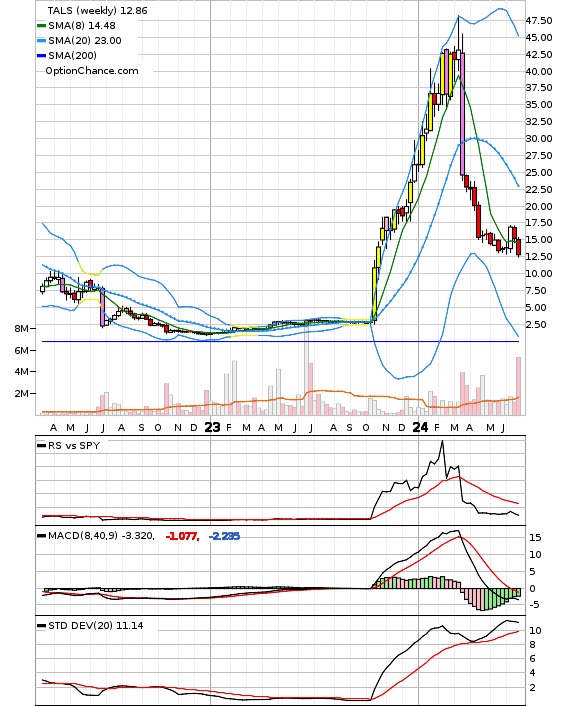Screen dimensions: 566x706
Task: Click the OptionChance.com watermark text
Action: tap(92, 71)
